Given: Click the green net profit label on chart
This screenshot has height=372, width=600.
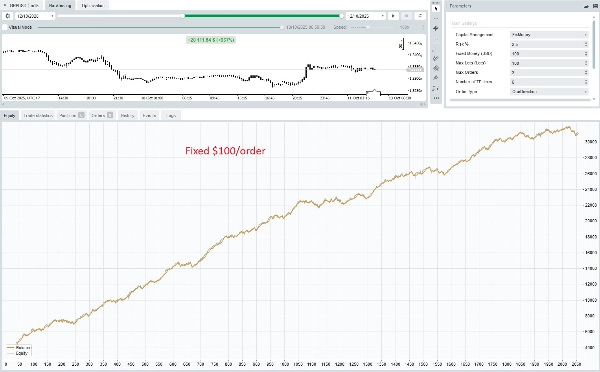Looking at the screenshot, I should click(x=211, y=40).
